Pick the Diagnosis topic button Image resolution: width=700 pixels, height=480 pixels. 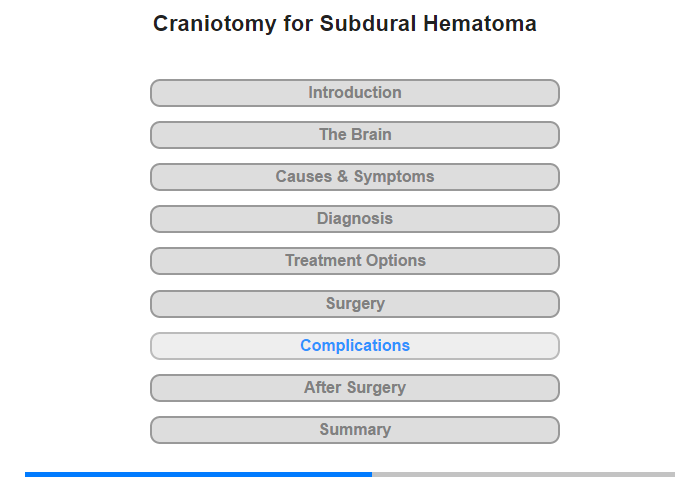[355, 219]
